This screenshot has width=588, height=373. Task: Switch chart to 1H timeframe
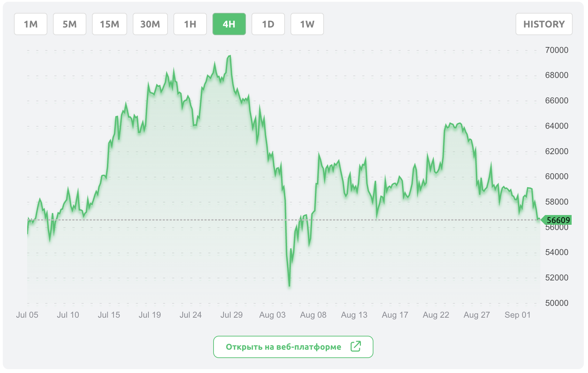[x=190, y=24]
